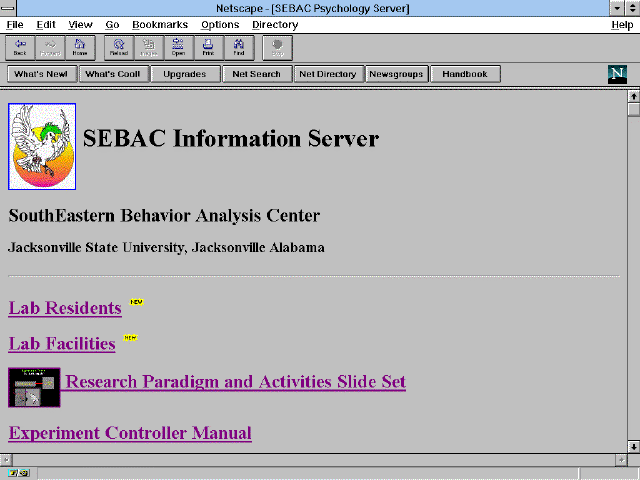Click the NEW badge beside Lab Facilities
Viewport: 640px width, 480px height.
coord(130,338)
